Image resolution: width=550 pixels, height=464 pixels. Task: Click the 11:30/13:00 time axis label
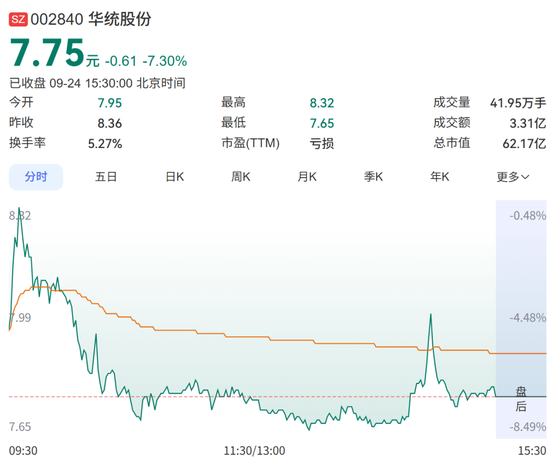coord(254,451)
